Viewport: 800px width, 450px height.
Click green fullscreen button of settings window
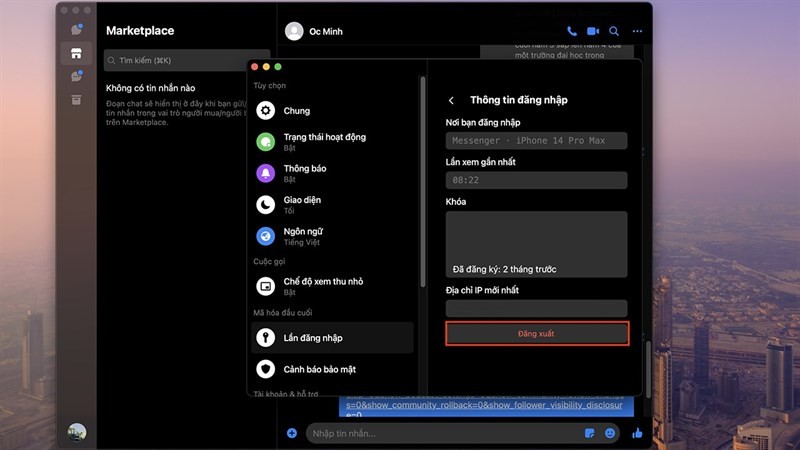coord(278,67)
